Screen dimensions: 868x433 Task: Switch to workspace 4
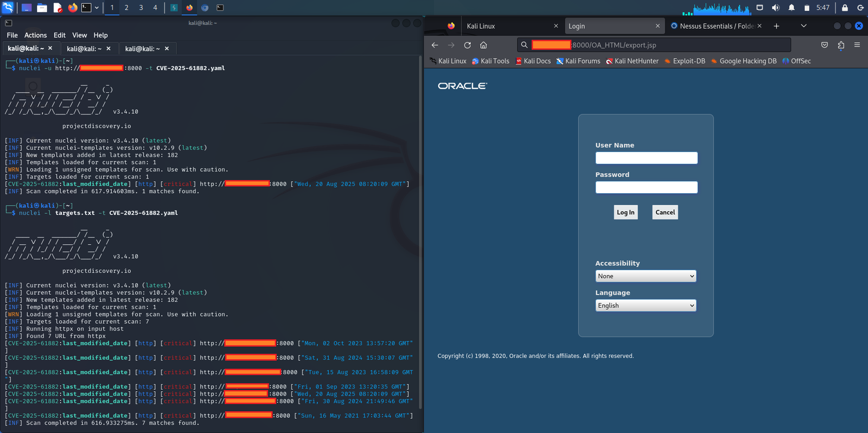click(x=155, y=8)
